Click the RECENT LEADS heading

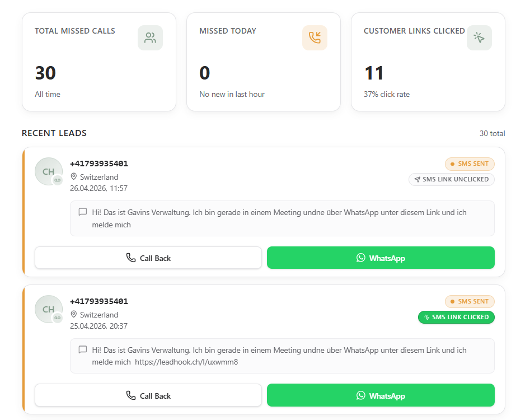[x=54, y=133]
